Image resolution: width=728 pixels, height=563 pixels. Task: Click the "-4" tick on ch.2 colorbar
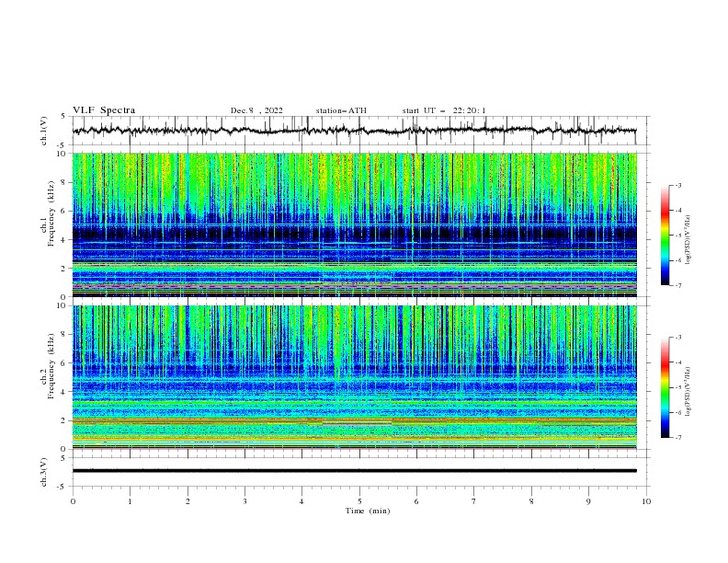677,362
